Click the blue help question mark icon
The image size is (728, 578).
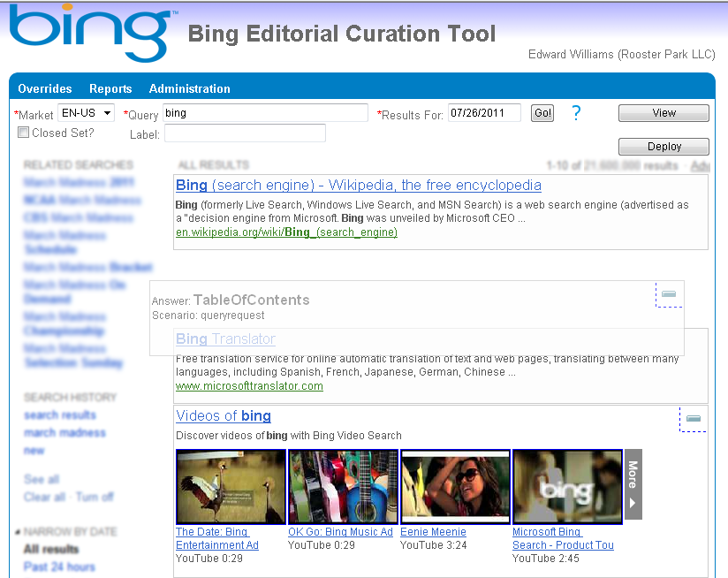[x=576, y=113]
